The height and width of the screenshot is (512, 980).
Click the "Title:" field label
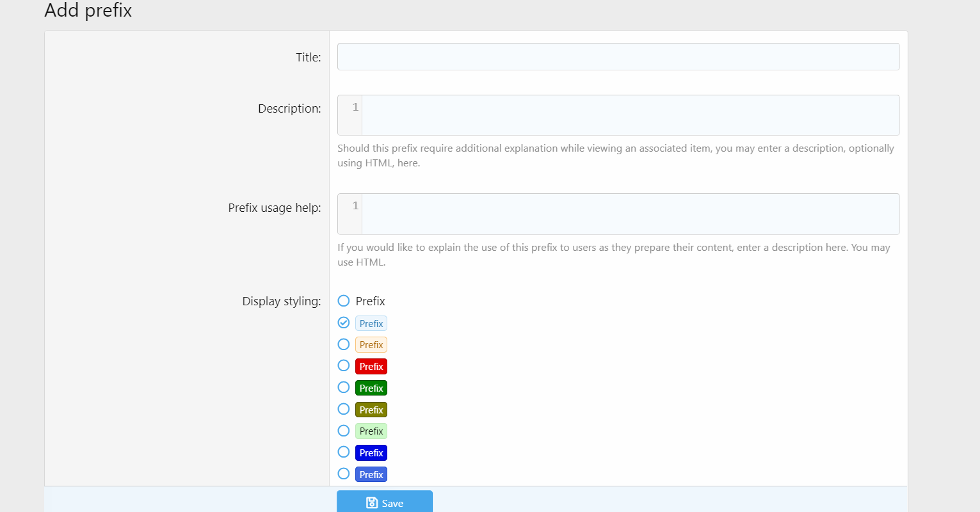pyautogui.click(x=308, y=58)
